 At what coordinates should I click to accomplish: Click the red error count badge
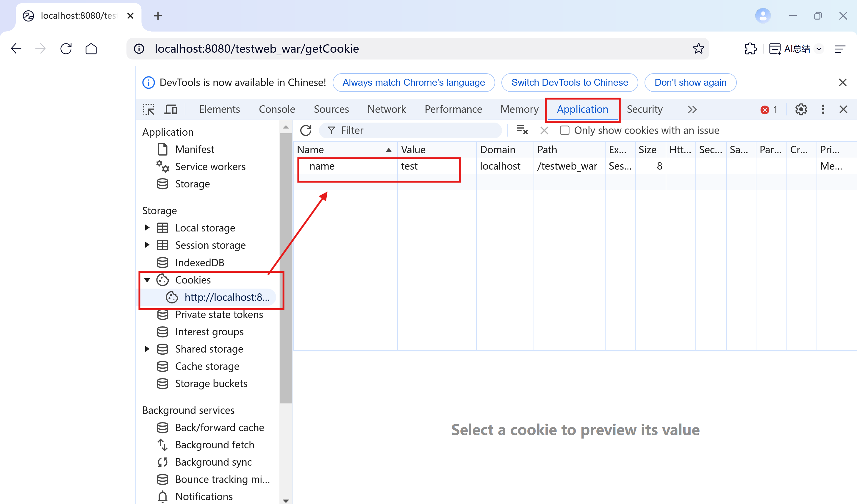click(769, 110)
